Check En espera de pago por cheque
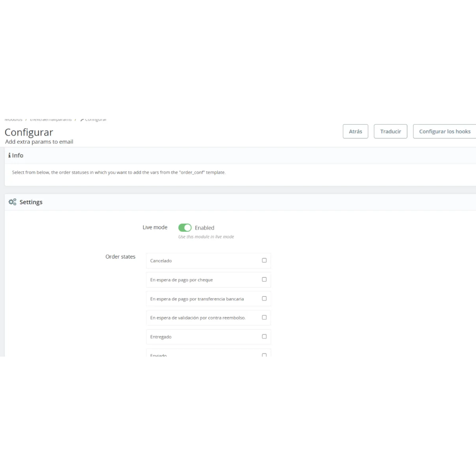The width and height of the screenshot is (476, 476). (x=264, y=279)
